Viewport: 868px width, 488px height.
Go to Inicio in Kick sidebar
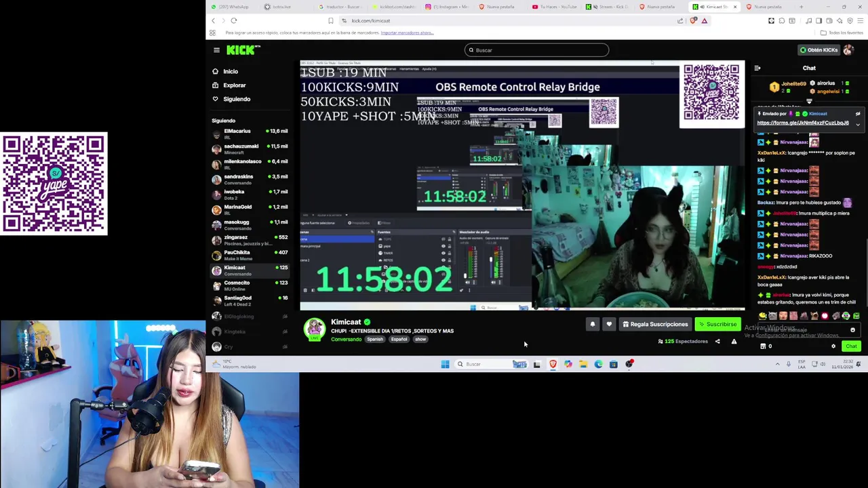coord(225,71)
